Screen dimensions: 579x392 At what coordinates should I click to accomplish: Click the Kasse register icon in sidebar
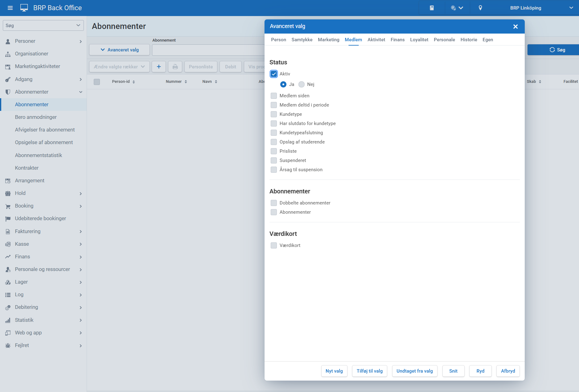(8, 244)
